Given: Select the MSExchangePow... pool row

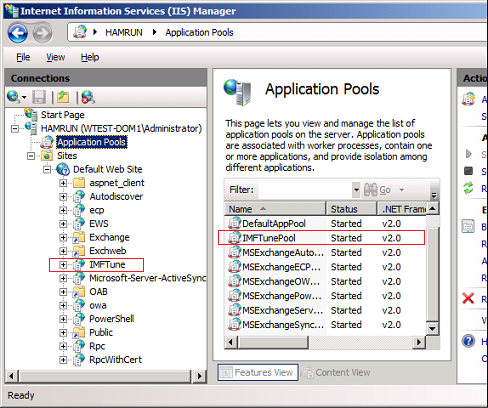Looking at the screenshot, I should (x=326, y=296).
